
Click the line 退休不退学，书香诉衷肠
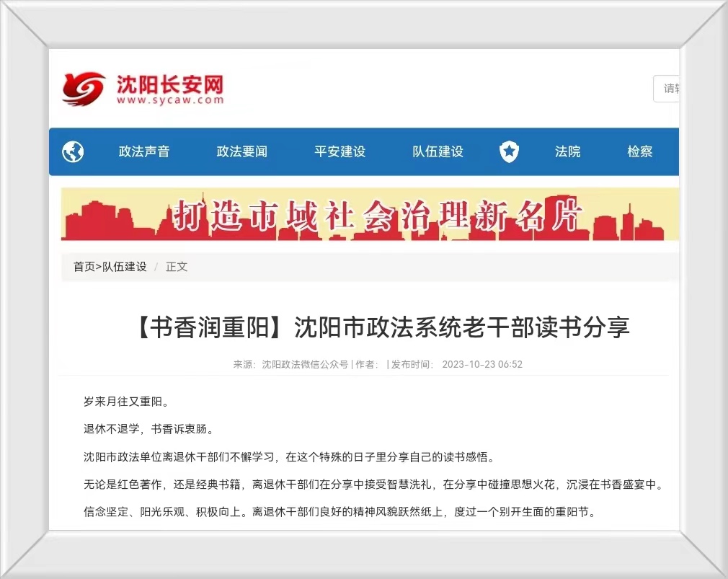[x=148, y=429]
